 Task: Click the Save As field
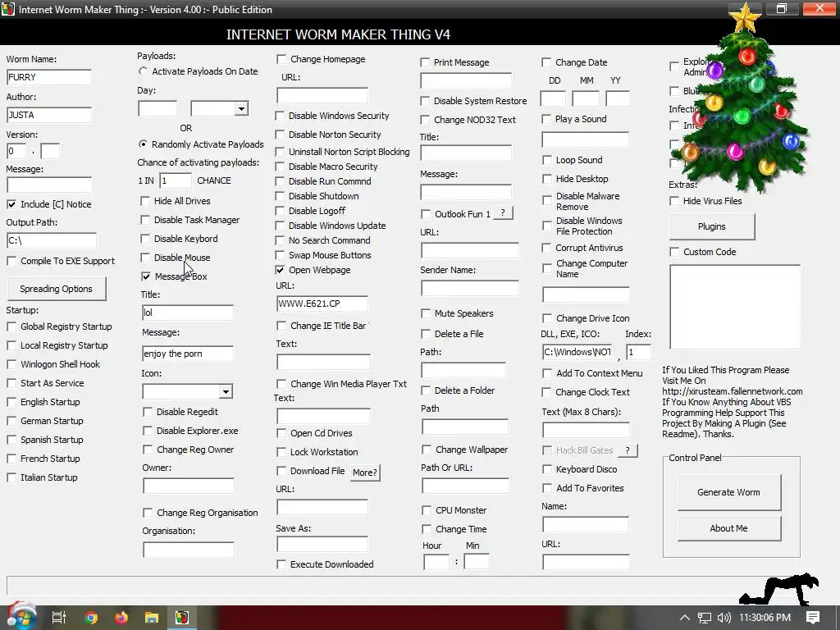point(322,544)
